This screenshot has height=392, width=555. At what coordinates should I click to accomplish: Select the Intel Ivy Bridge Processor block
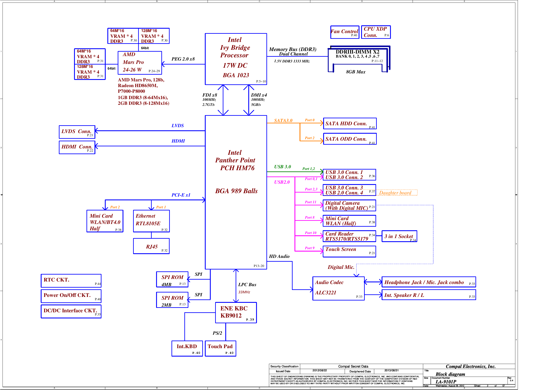coord(236,59)
